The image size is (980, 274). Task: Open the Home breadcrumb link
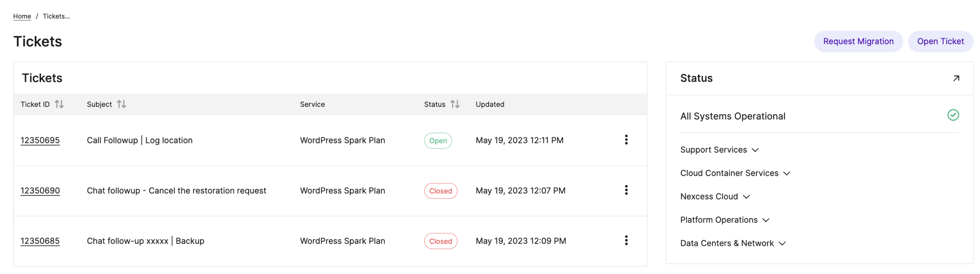21,16
